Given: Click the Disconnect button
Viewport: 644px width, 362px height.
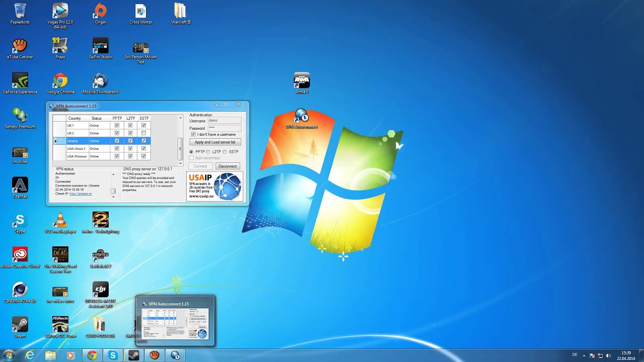Looking at the screenshot, I should (x=227, y=166).
